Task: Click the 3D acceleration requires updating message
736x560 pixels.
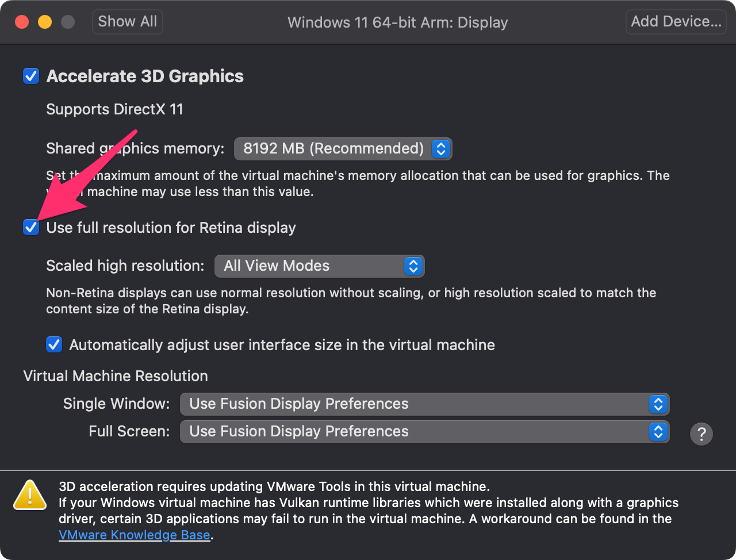Action: pyautogui.click(x=274, y=487)
